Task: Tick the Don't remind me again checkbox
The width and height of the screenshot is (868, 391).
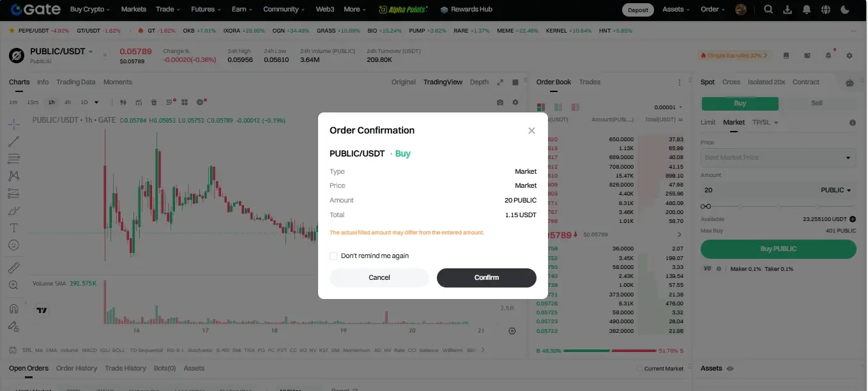Action: (333, 256)
